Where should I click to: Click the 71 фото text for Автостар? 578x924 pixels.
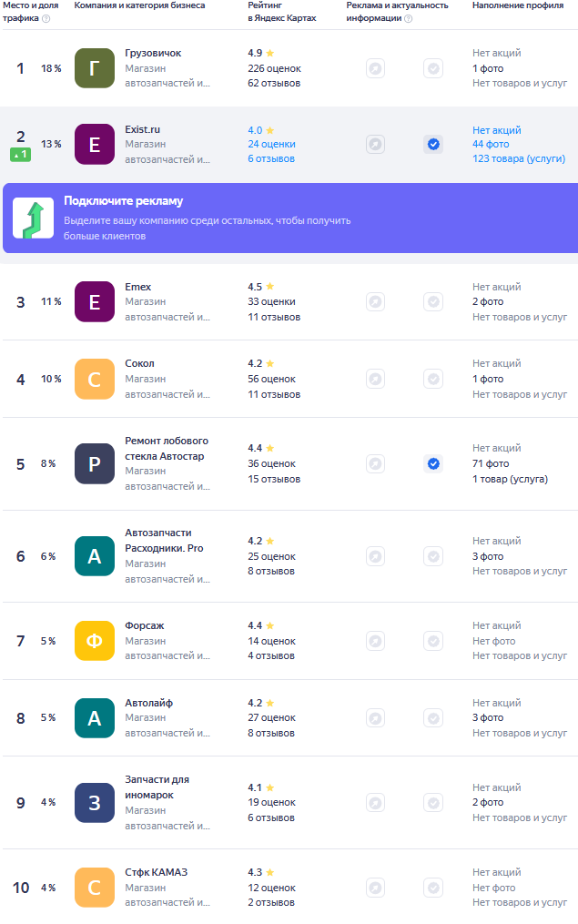coord(491,463)
